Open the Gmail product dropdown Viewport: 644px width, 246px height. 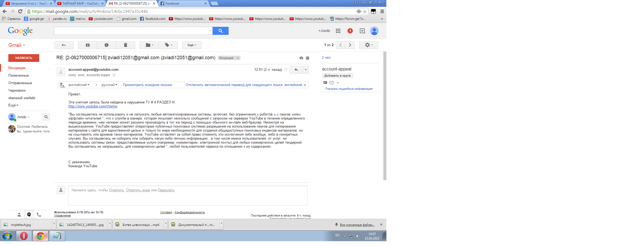click(17, 45)
